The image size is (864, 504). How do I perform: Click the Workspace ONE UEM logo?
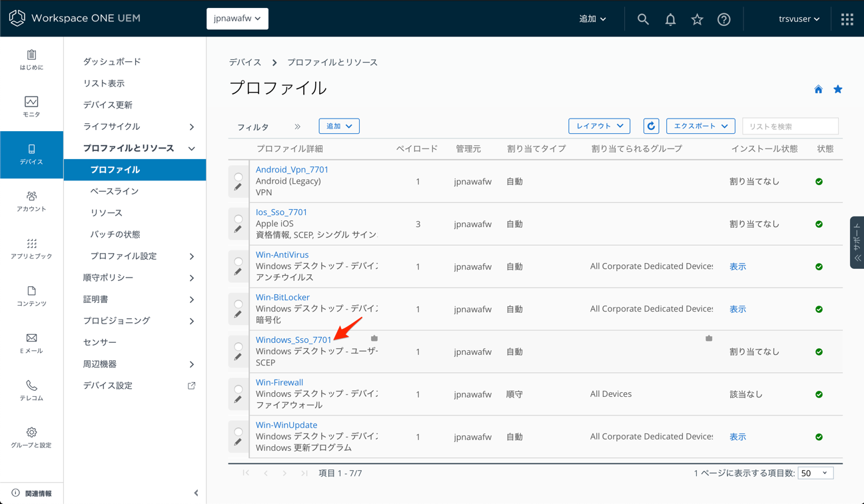75,19
